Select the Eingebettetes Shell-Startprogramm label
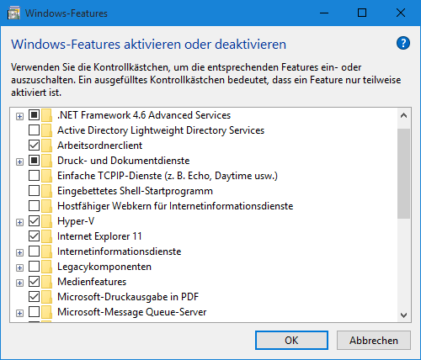Screen dimensions: 421x360 [x=135, y=191]
